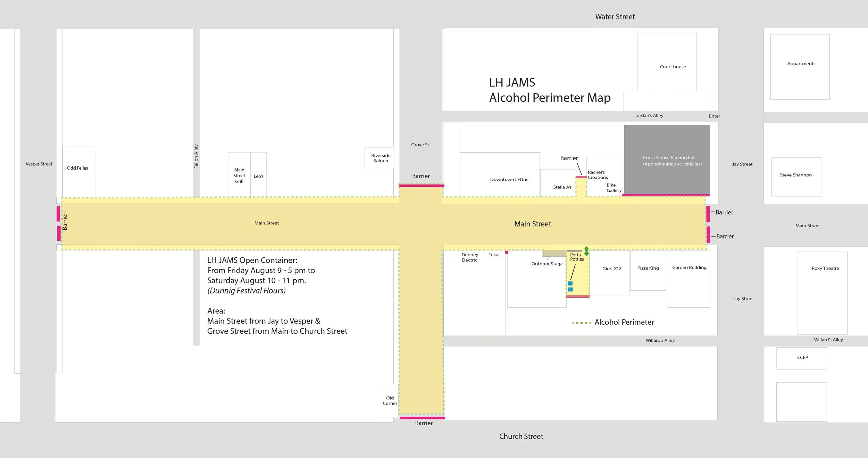Click the pink barrier under the porta potties area
868x458 pixels.
coord(578,296)
